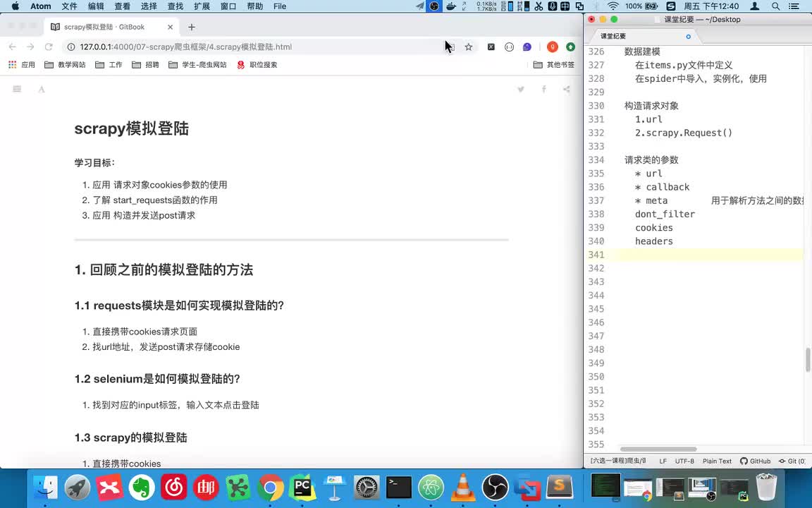Image resolution: width=812 pixels, height=508 pixels.
Task: Open the GitBook share options icon
Action: click(567, 89)
